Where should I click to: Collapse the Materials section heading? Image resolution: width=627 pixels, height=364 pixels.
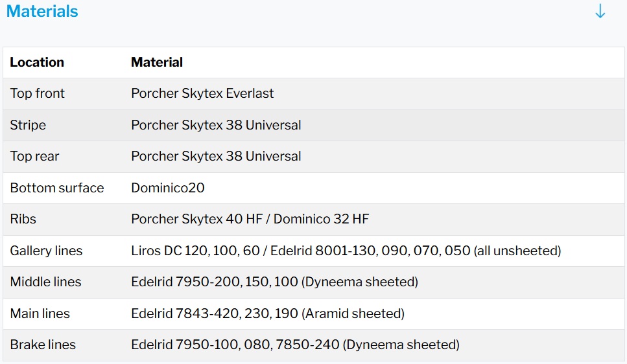click(42, 12)
